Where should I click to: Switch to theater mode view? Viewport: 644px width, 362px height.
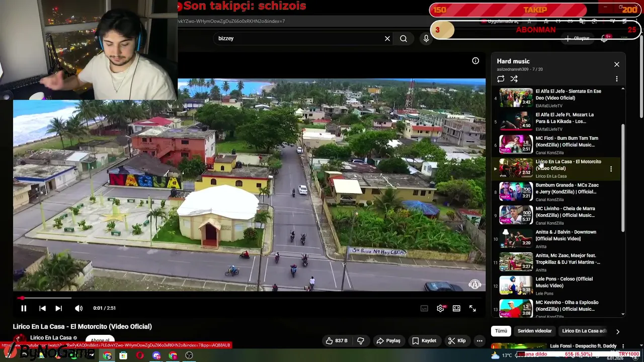coord(456,308)
